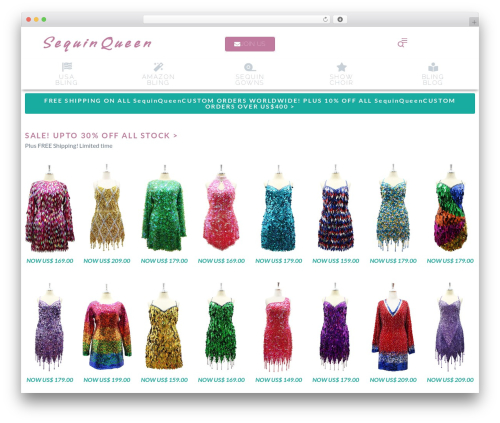Open the SHOW CHOIR menu label
Viewport: 500px width, 423px height.
coord(341,80)
